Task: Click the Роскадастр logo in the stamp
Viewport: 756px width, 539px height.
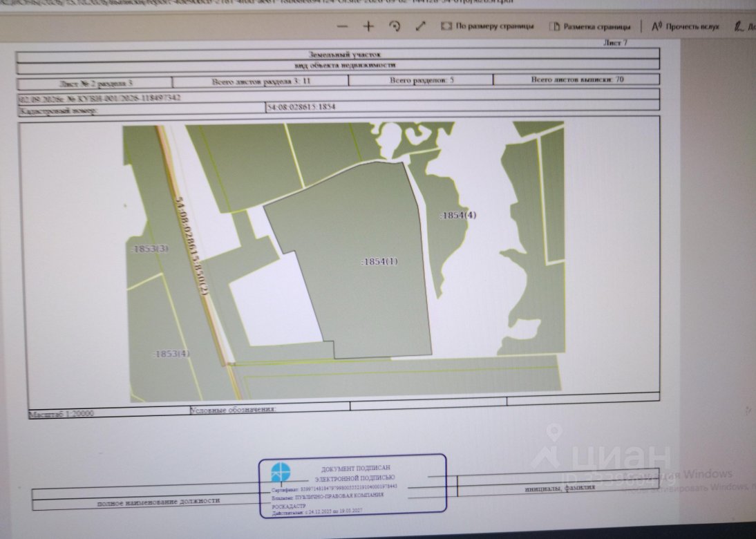Action: click(281, 472)
